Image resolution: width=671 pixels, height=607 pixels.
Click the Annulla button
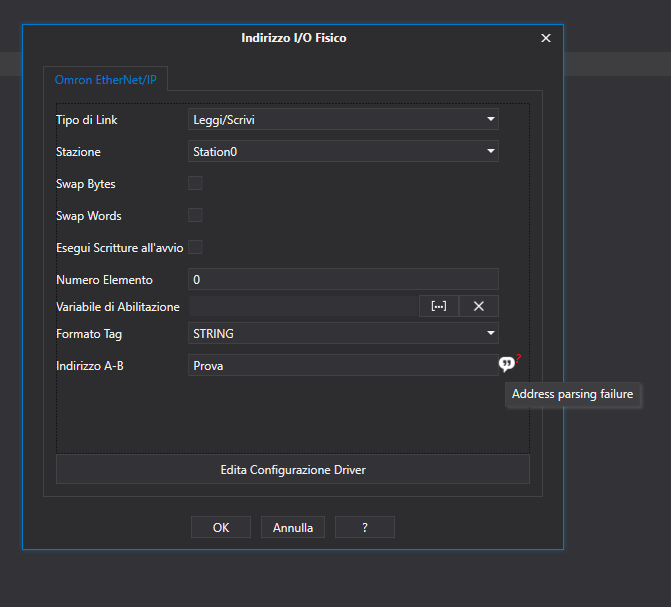coord(293,527)
